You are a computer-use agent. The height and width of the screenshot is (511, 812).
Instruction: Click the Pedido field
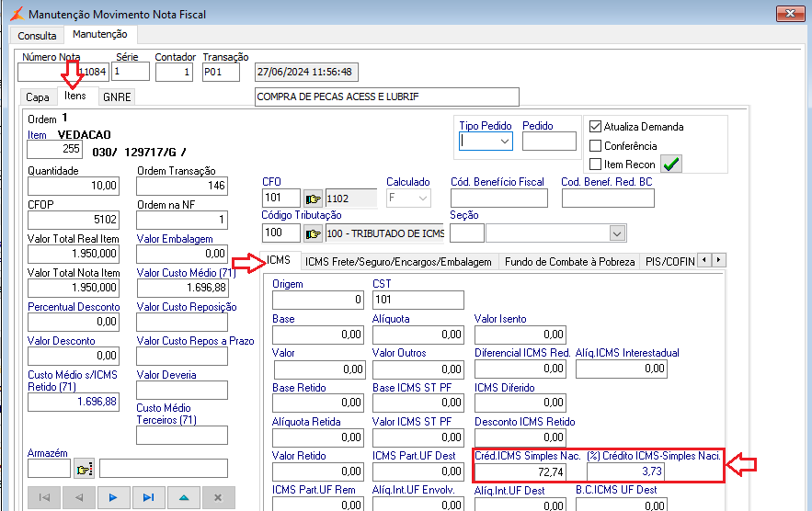tap(549, 142)
